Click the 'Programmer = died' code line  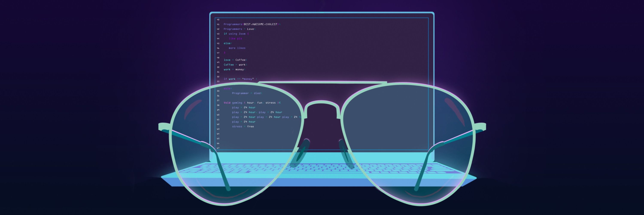pyautogui.click(x=247, y=93)
